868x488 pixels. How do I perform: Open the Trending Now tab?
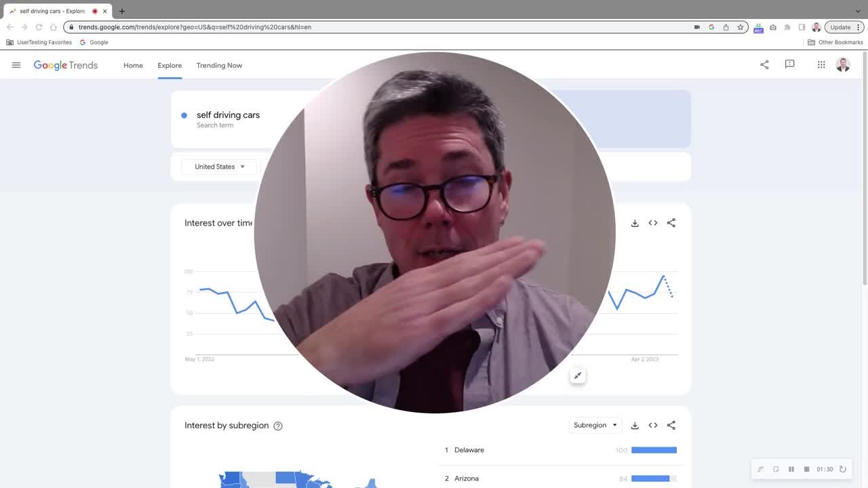[x=219, y=65]
